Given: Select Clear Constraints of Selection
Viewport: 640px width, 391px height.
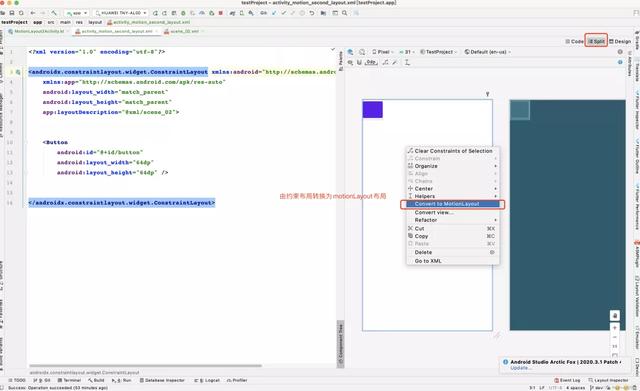Looking at the screenshot, I should point(453,151).
